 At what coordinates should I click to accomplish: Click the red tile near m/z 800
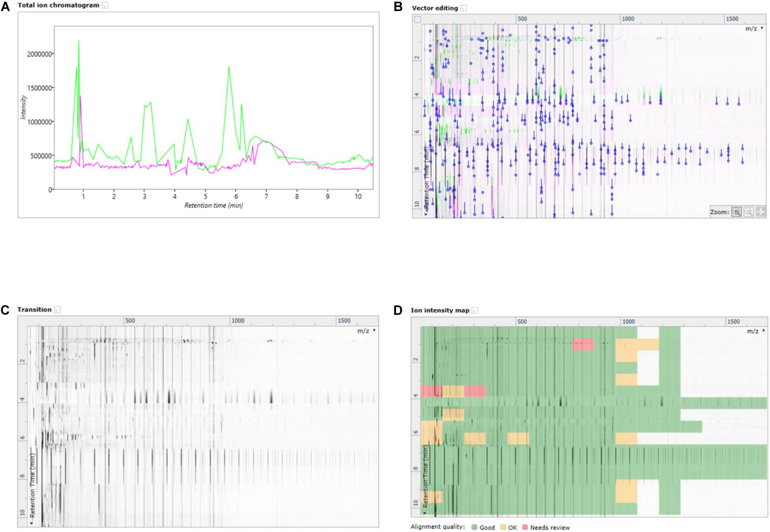click(x=583, y=344)
